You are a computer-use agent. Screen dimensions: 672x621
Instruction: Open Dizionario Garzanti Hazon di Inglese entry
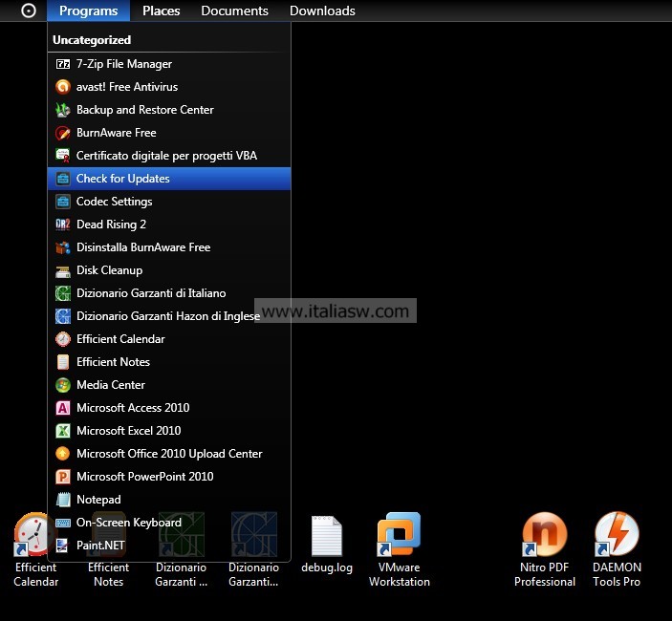coord(169,316)
